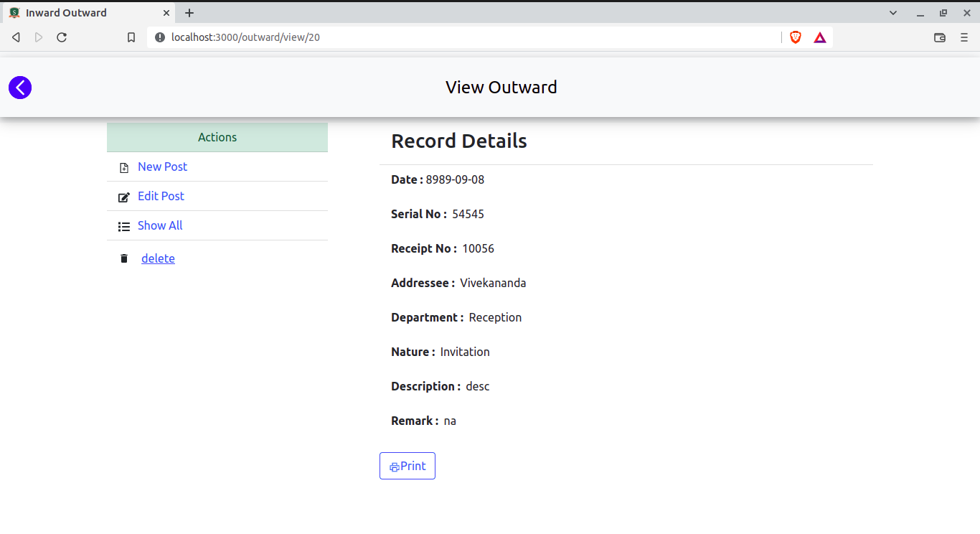The width and height of the screenshot is (980, 534).
Task: Open the Brave wallet icon
Action: pos(940,37)
